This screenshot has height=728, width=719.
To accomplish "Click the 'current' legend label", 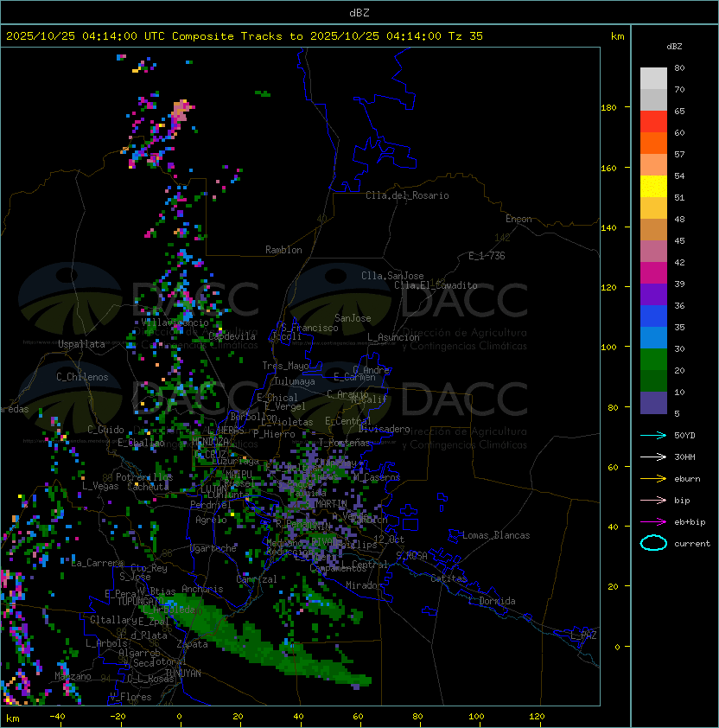I will 692,544.
